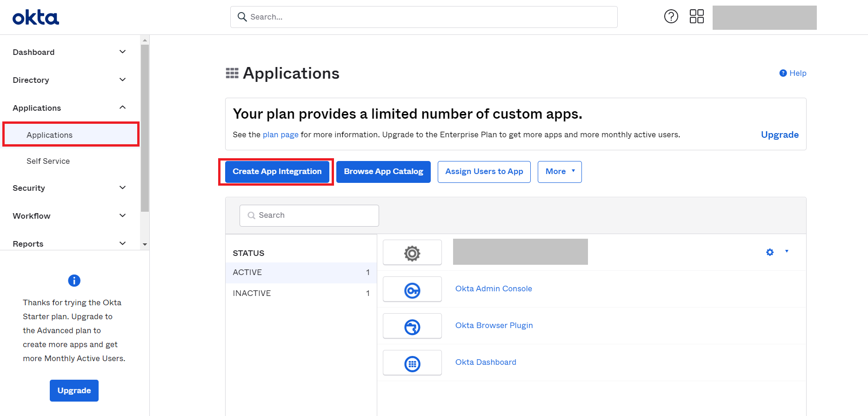Viewport: 868px width, 416px height.
Task: Click the gear icon app thumbnail
Action: tap(412, 253)
